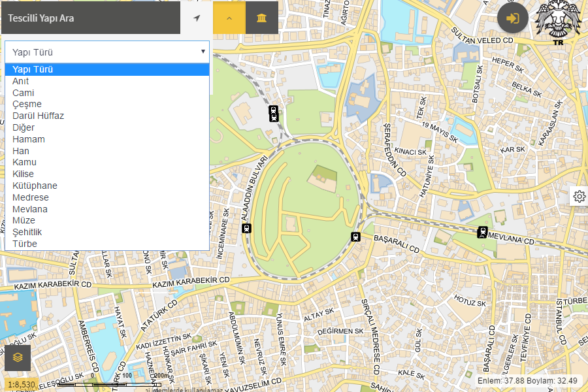The image size is (588, 392).
Task: Pick Kütüphane from the dropdown options
Action: point(35,186)
